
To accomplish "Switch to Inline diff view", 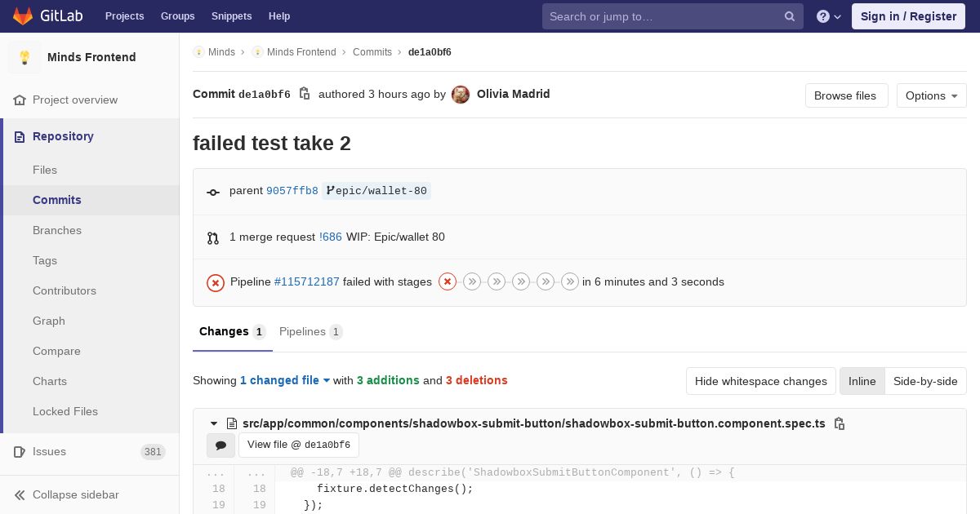I will (862, 381).
